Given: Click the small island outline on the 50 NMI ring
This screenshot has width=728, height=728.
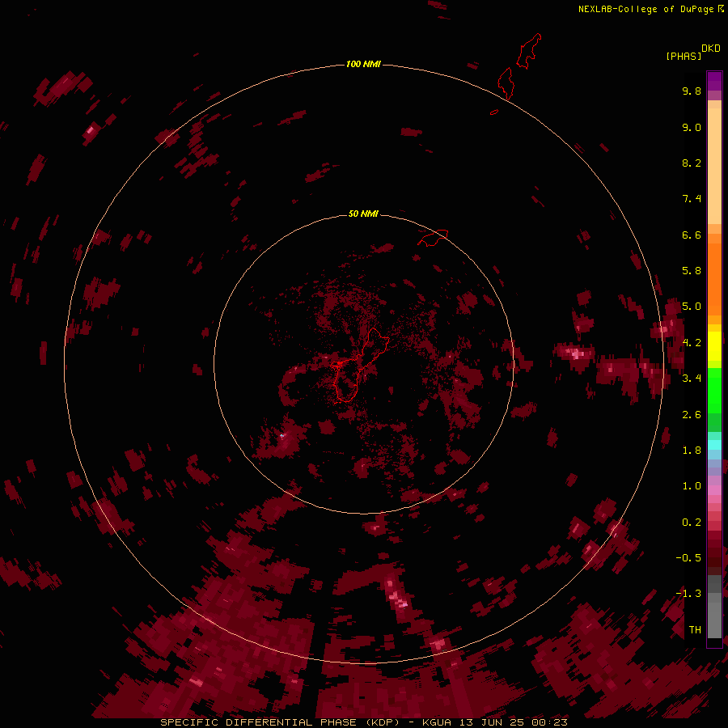Looking at the screenshot, I should click(433, 238).
